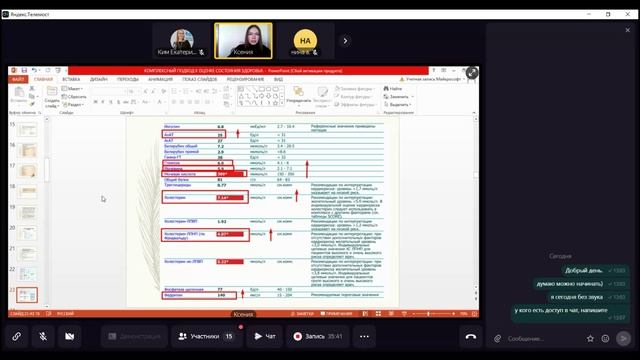Send the chat message with arrow button
Viewport: 640px width, 360px height.
623,338
